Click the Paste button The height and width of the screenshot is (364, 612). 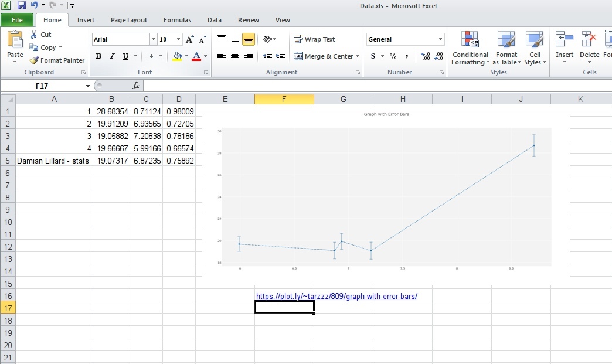click(15, 47)
